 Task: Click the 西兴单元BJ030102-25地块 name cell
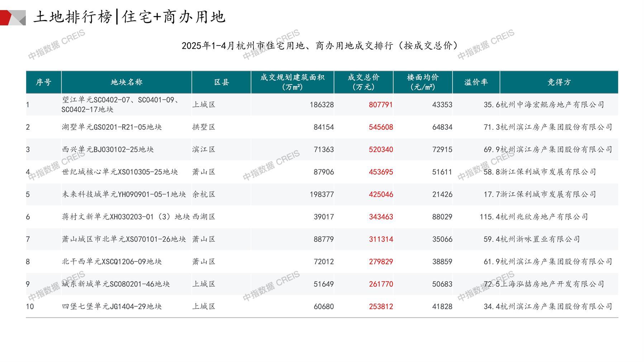[x=108, y=149]
